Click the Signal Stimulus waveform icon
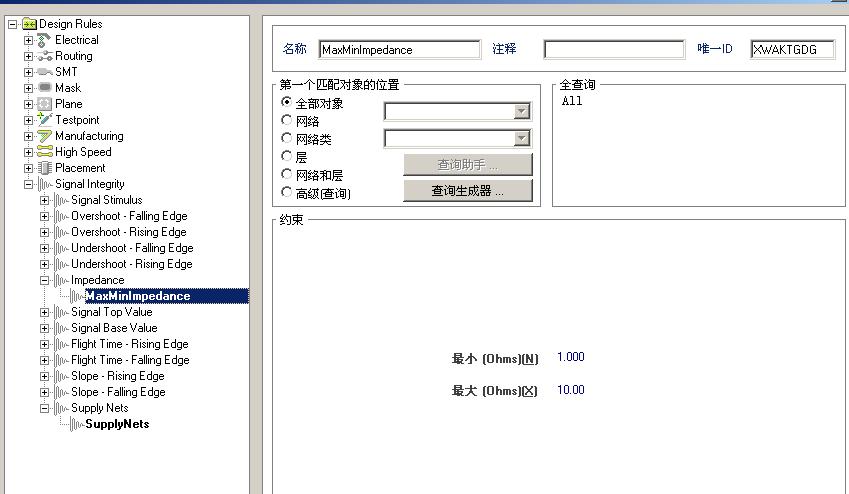The height and width of the screenshot is (494, 849). click(x=61, y=200)
